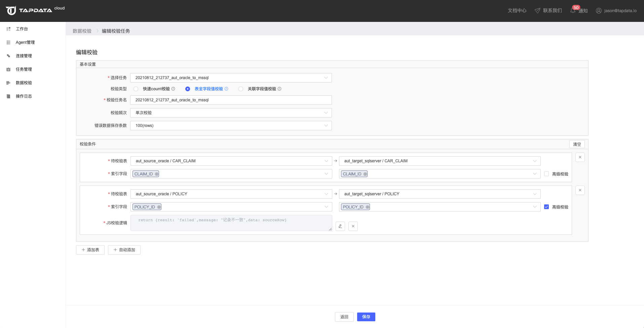Image resolution: width=644 pixels, height=328 pixels.
Task: Click the info icon beside 快速count校验
Action: pyautogui.click(x=173, y=89)
